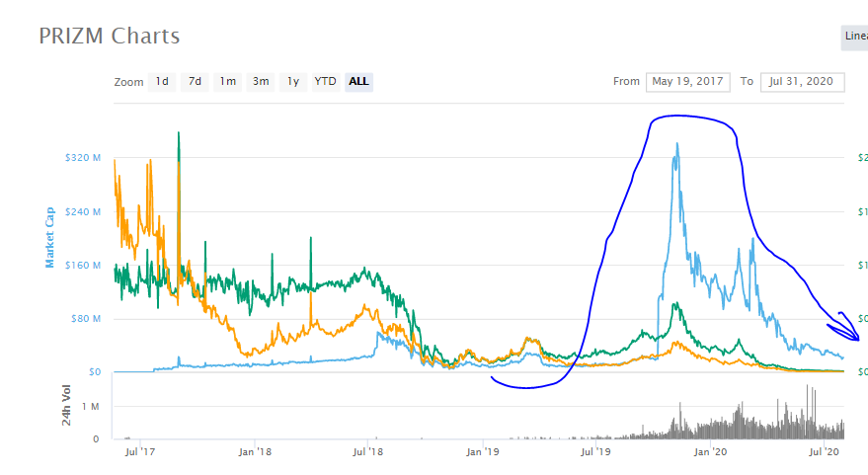Click the Market Cap axis title

point(49,237)
